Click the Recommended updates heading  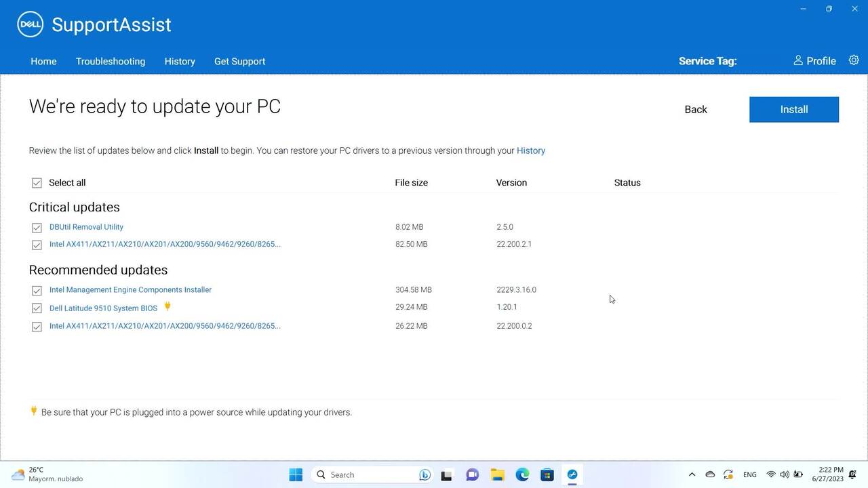pos(98,270)
